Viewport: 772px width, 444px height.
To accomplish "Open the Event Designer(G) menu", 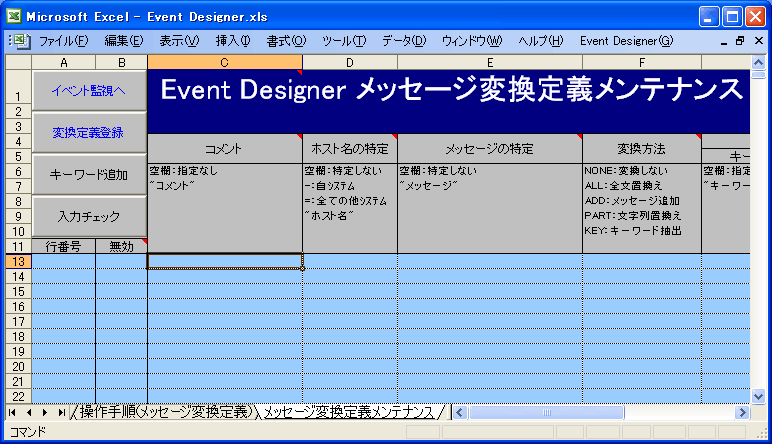I will (x=626, y=41).
